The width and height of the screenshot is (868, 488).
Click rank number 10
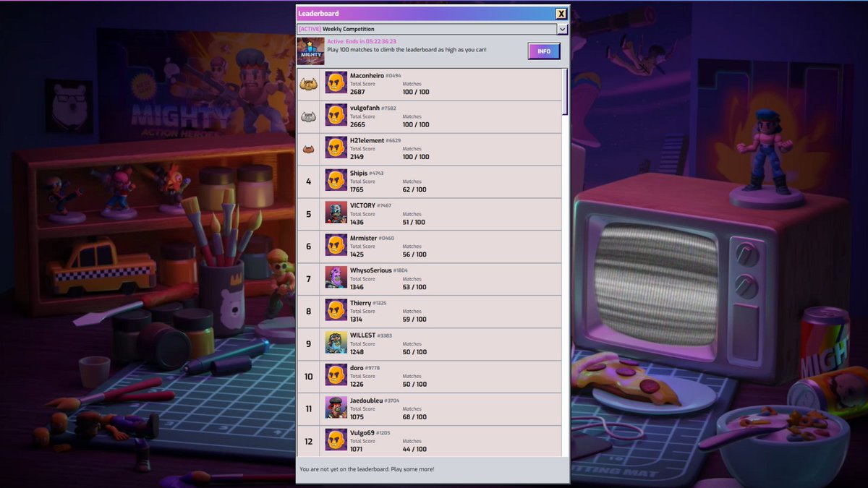coord(309,377)
